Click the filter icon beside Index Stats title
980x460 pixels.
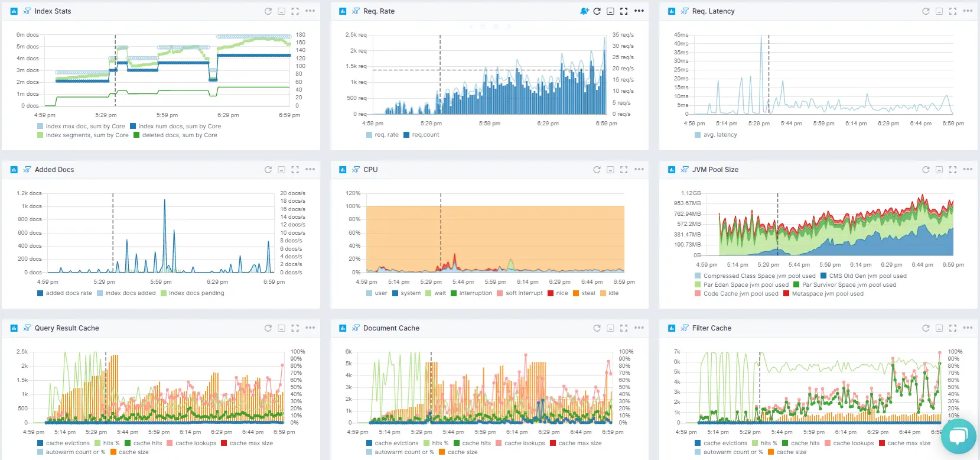(x=27, y=11)
